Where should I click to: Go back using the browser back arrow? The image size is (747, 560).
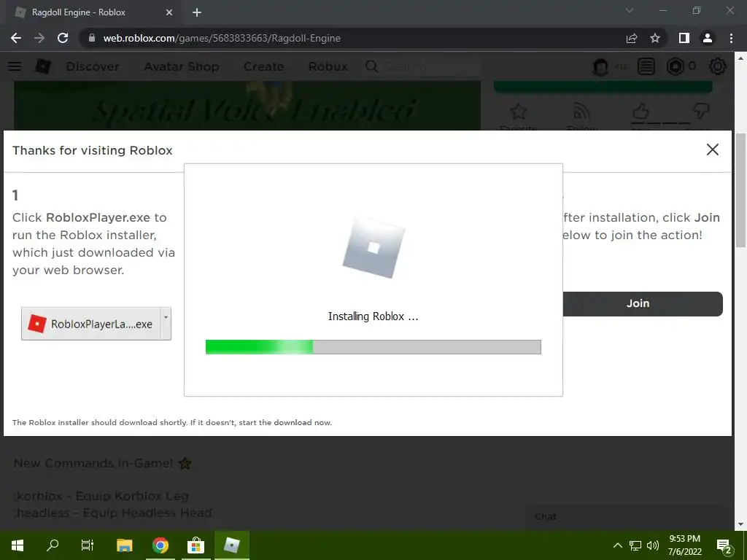click(16, 38)
